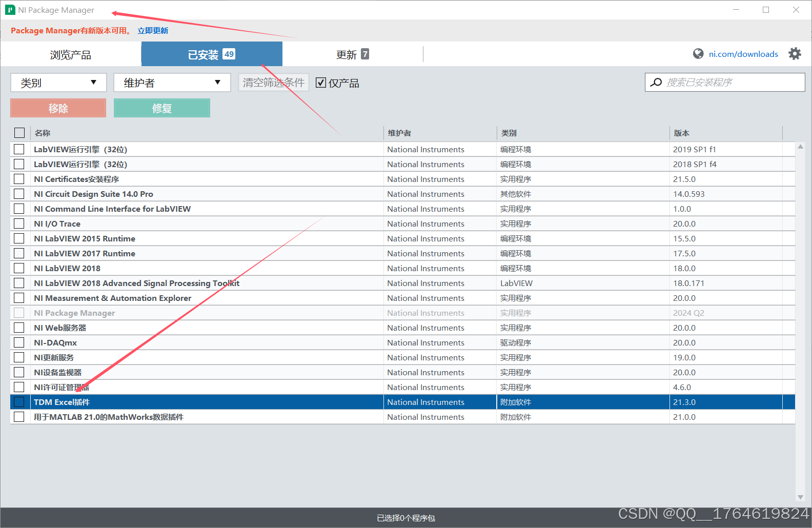Screen dimensions: 812x528
Task: Click the scrollbar up arrow
Action: tap(800, 147)
